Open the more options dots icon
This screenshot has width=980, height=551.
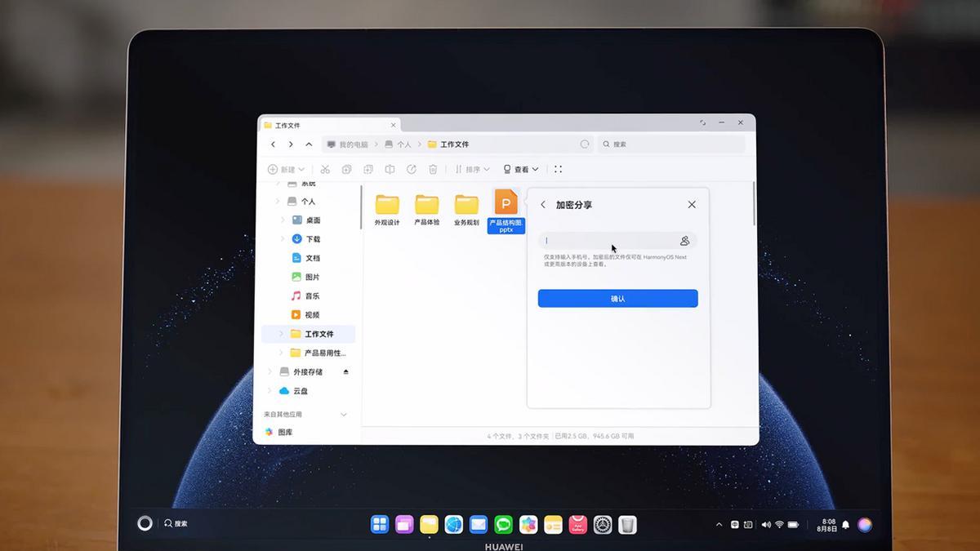(x=559, y=169)
